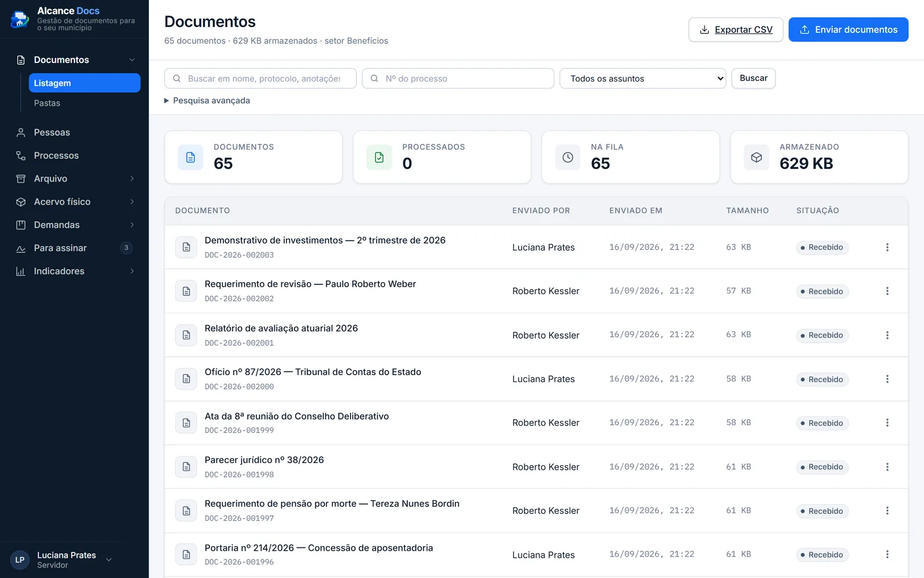The width and height of the screenshot is (924, 578).
Task: Open kebab menu for Requerimento de revisão row
Action: [x=887, y=291]
